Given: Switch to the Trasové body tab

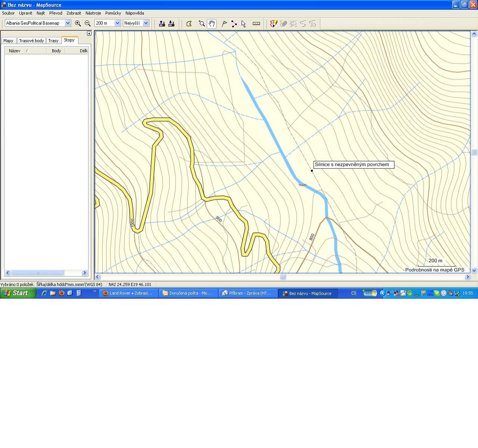Looking at the screenshot, I should coord(31,41).
